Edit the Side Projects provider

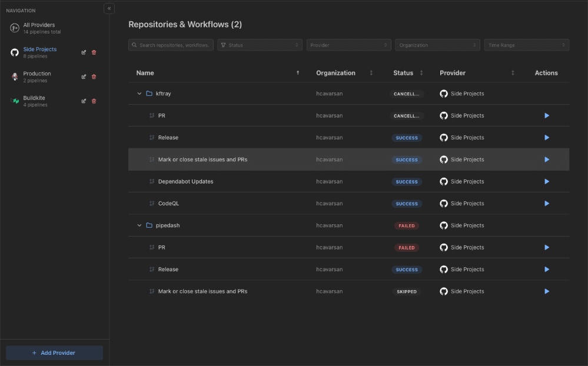click(84, 52)
